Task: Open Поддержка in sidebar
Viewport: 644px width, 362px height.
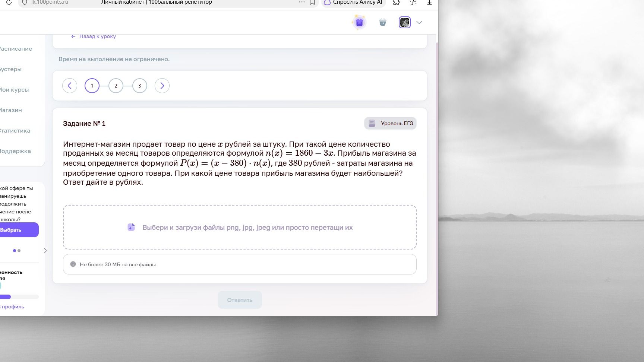Action: click(x=15, y=151)
